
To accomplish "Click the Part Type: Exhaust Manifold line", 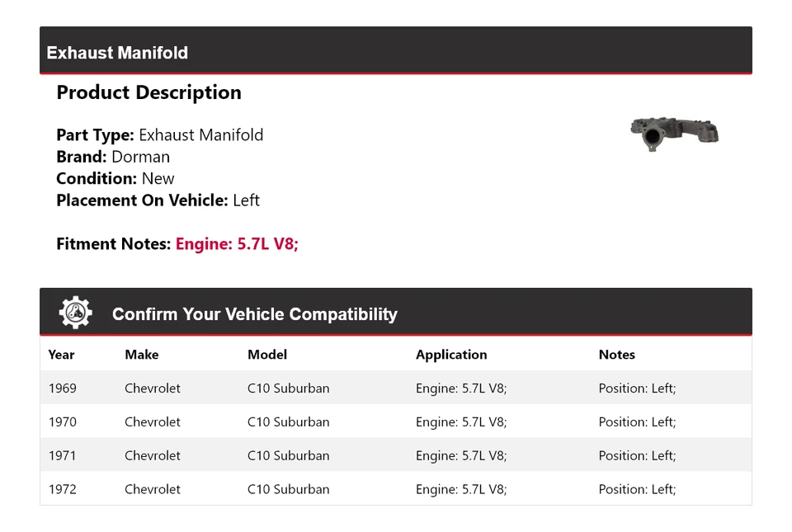I will click(160, 135).
